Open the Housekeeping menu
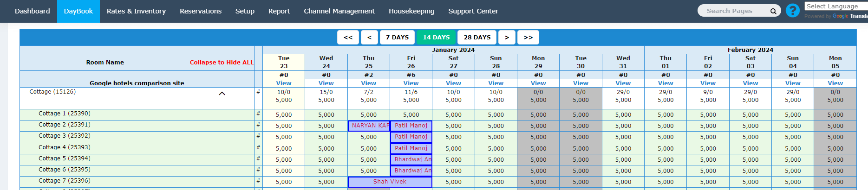868x190 pixels. [411, 11]
